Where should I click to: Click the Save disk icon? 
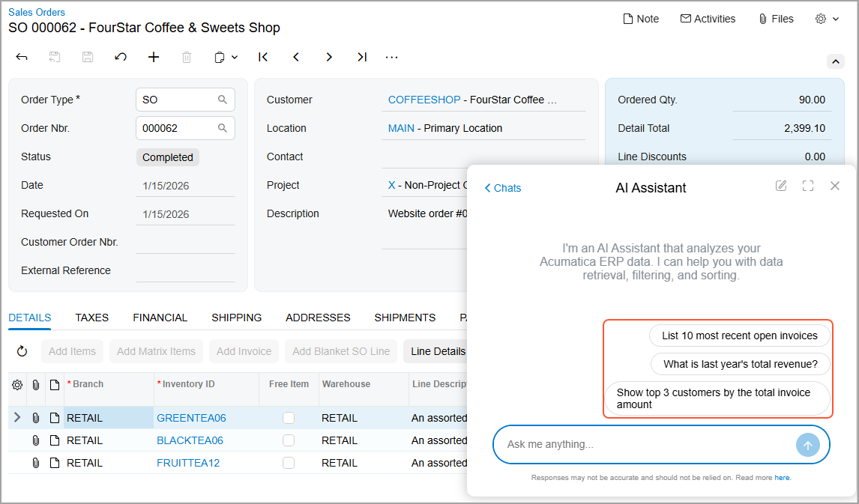88,57
